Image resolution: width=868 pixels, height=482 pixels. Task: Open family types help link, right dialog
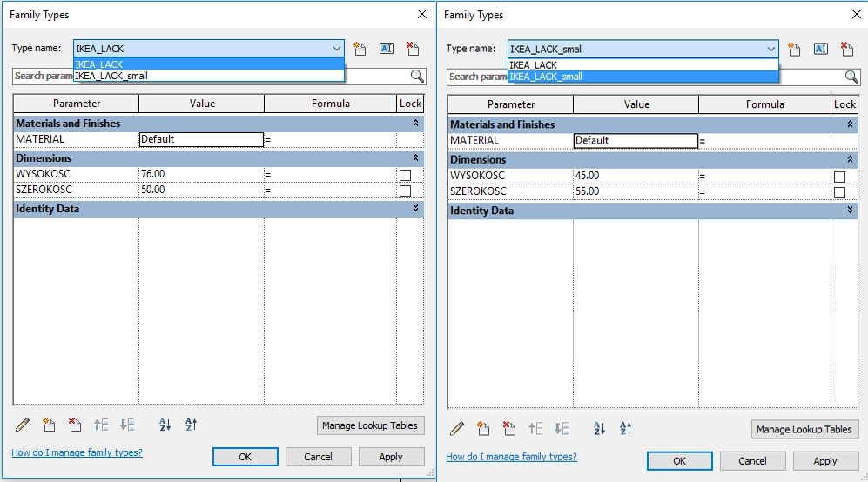(512, 457)
